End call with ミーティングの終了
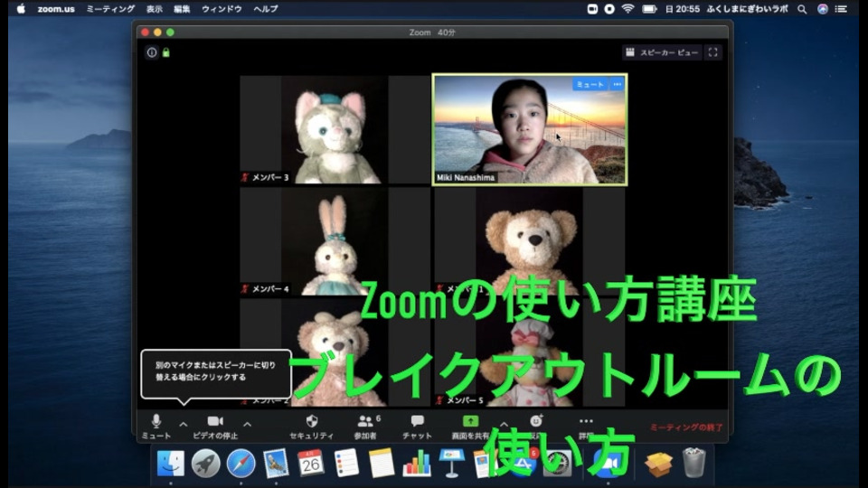 tap(686, 427)
